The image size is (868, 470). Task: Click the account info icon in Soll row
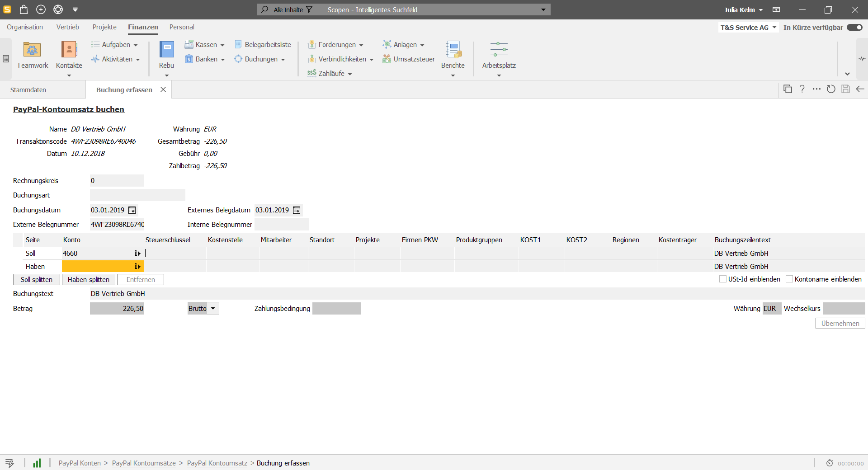pyautogui.click(x=137, y=254)
